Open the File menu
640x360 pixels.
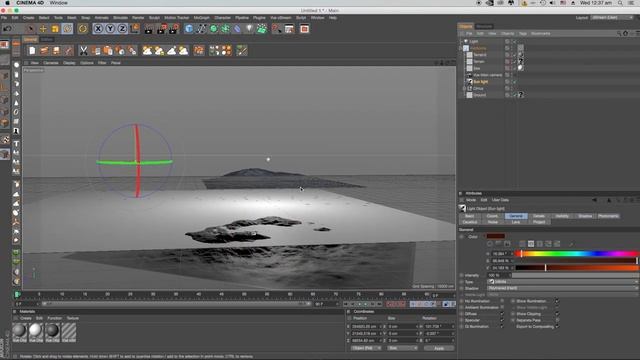(4, 18)
